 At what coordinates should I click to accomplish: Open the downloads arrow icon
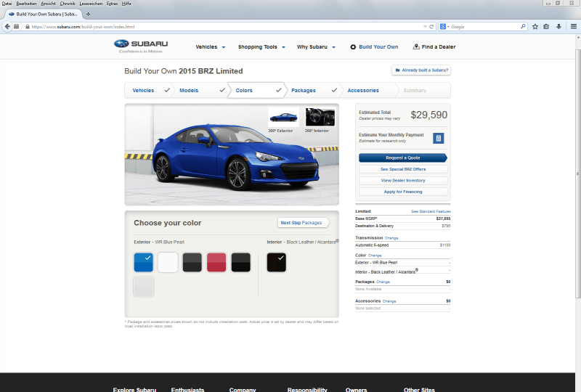pos(558,27)
